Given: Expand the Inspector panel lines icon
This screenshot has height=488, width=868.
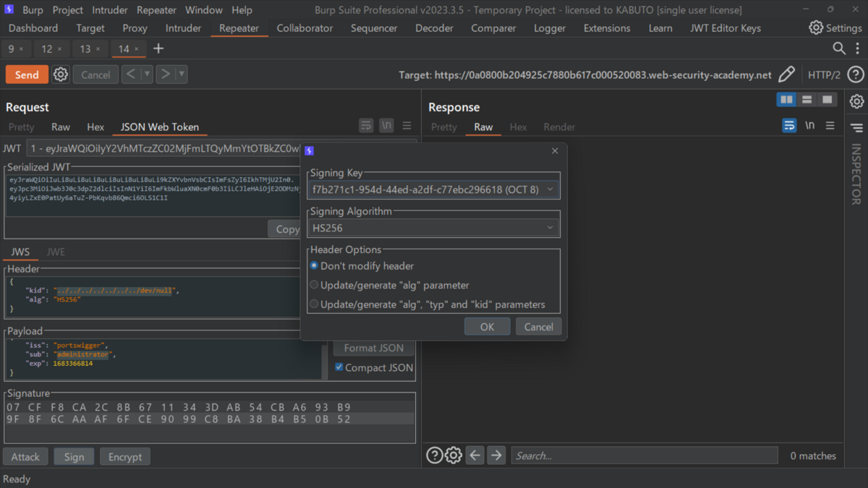Looking at the screenshot, I should (856, 129).
